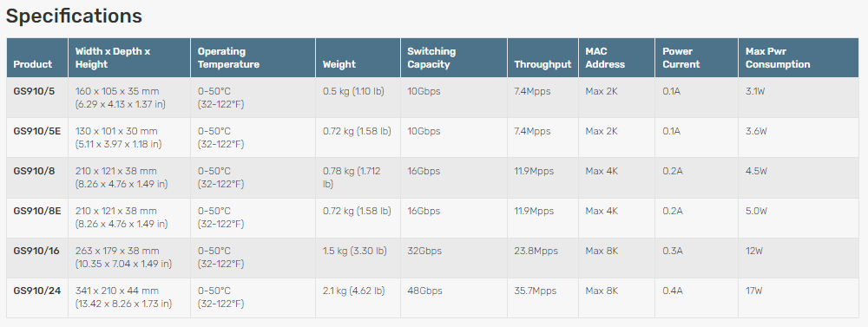Image resolution: width=868 pixels, height=327 pixels.
Task: Click the Max Pwr Consumption header
Action: [778, 57]
